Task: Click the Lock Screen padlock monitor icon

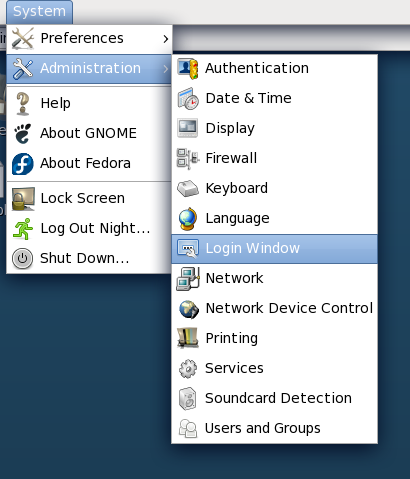Action: [x=23, y=199]
